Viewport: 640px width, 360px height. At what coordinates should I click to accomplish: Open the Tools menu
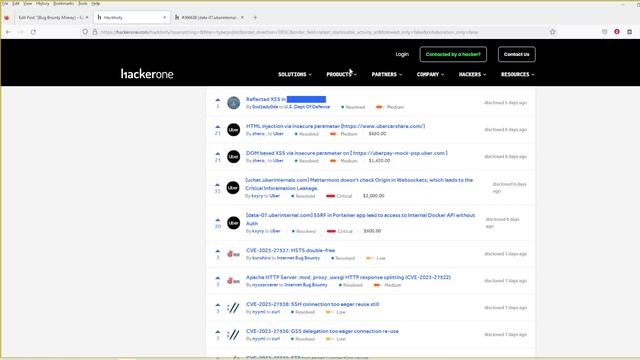click(83, 3)
